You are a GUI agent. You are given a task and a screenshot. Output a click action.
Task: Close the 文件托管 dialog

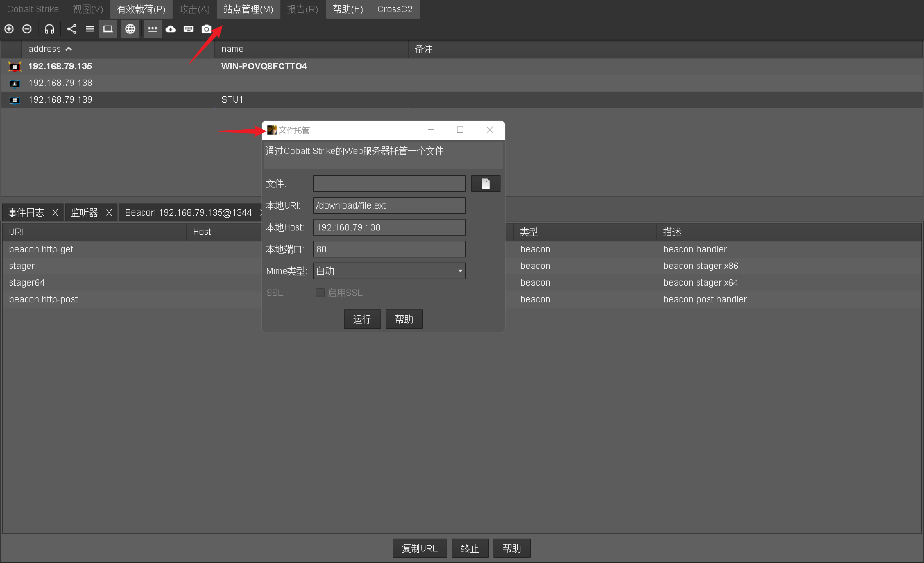click(490, 130)
